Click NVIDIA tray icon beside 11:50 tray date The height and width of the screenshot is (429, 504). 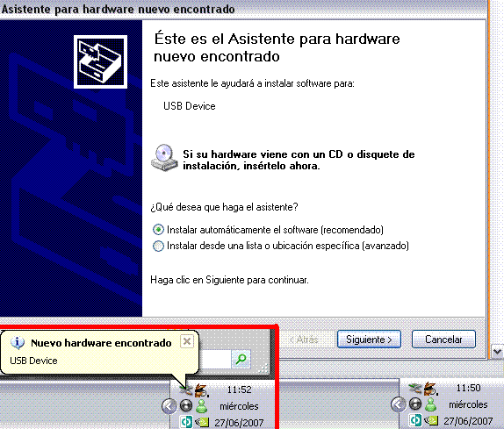431,420
